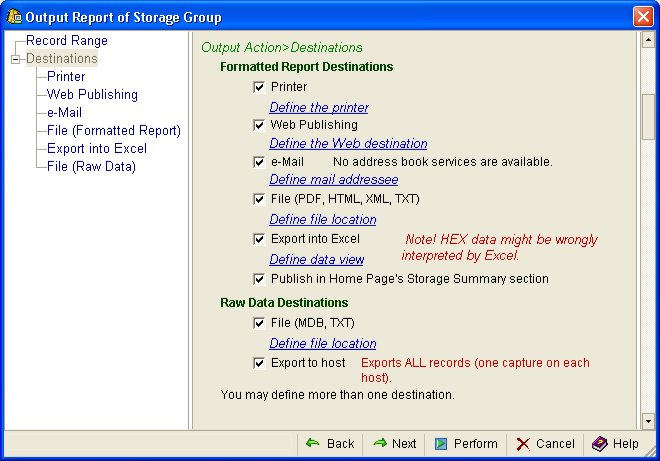Open Define the Web destination link
The height and width of the screenshot is (461, 660).
coord(348,144)
